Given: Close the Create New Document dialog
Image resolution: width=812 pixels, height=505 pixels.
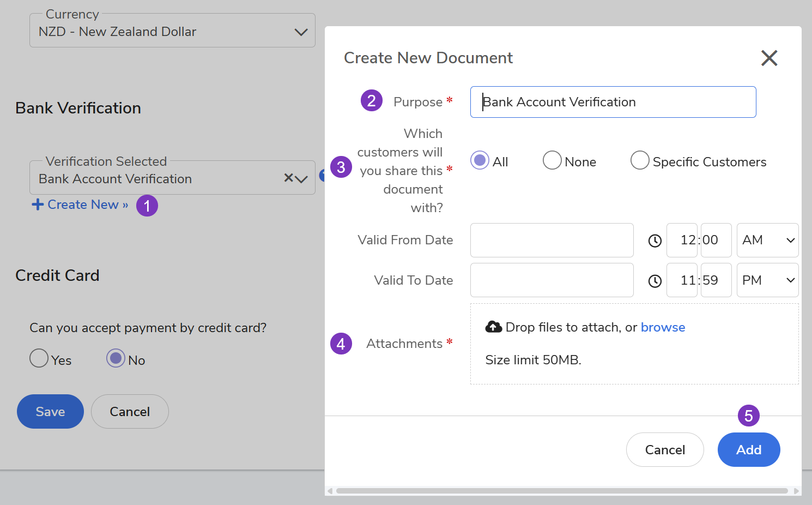Looking at the screenshot, I should tap(769, 58).
